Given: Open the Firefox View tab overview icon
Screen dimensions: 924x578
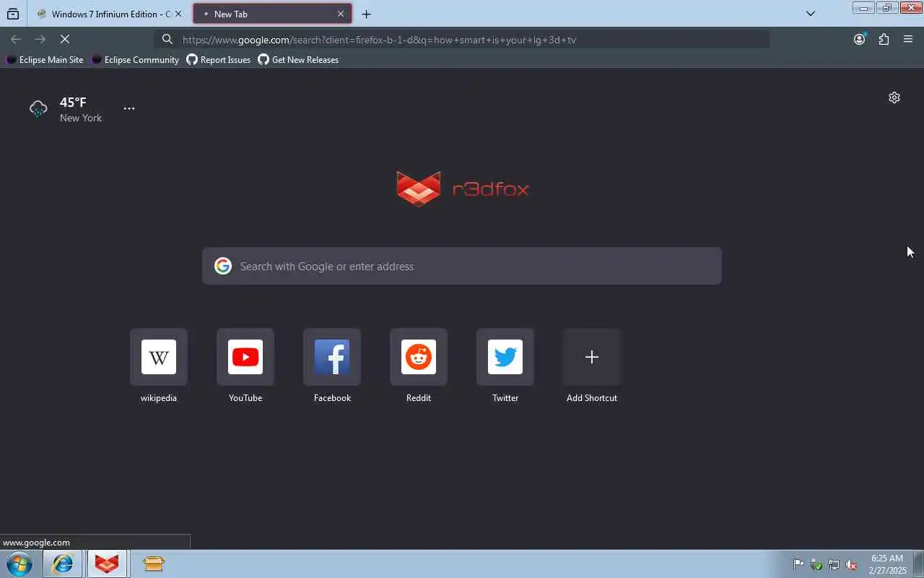Looking at the screenshot, I should pos(13,14).
